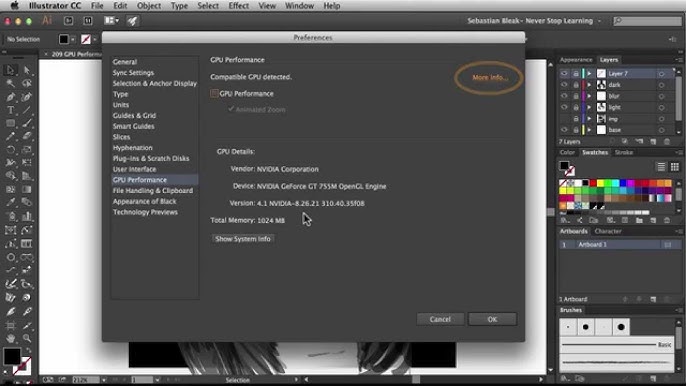Click Cancel in Preferences dialog
The height and width of the screenshot is (386, 686).
[x=440, y=319]
